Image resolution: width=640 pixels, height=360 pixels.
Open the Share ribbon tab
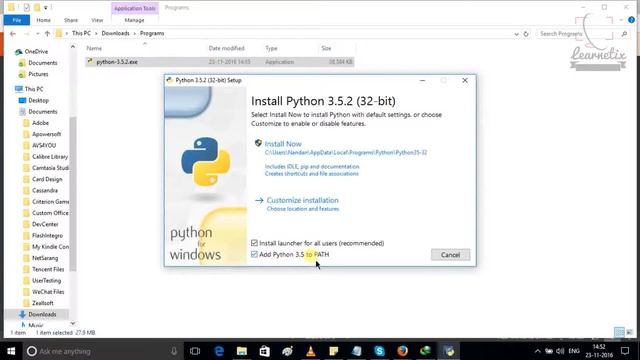pos(71,20)
